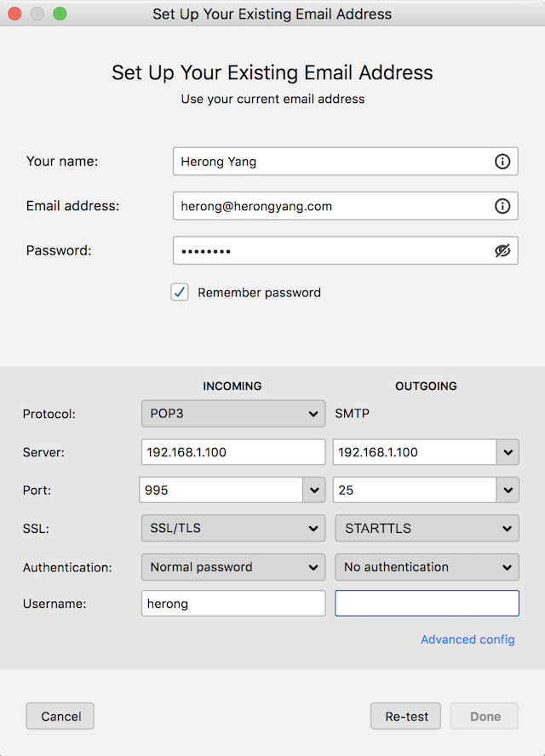545x756 pixels.
Task: Click the Cancel button
Action: 60,716
